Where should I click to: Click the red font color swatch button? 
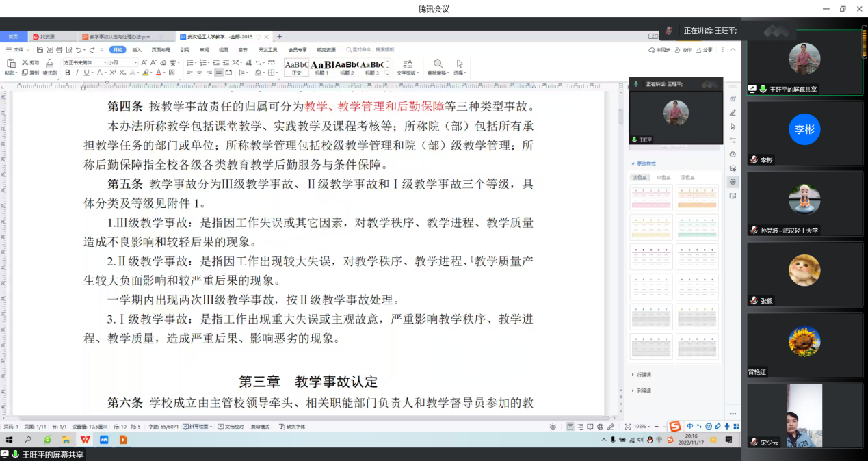[x=158, y=73]
